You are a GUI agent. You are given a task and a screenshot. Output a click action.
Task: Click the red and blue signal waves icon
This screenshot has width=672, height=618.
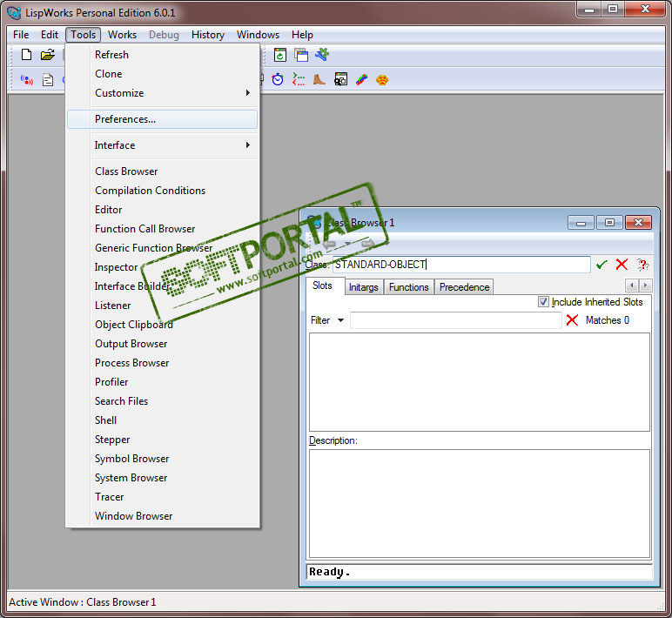27,80
